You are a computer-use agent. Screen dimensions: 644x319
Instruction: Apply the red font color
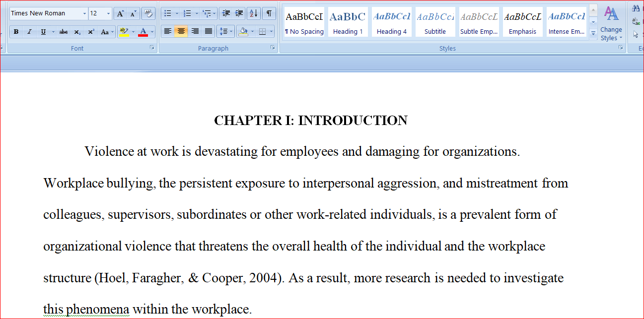(x=143, y=32)
